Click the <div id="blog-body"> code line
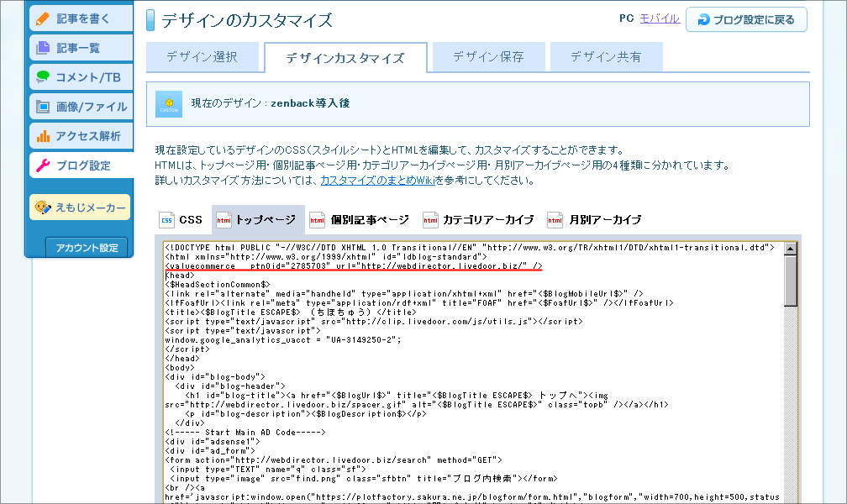Viewport: 847px width, 504px height. coord(215,376)
